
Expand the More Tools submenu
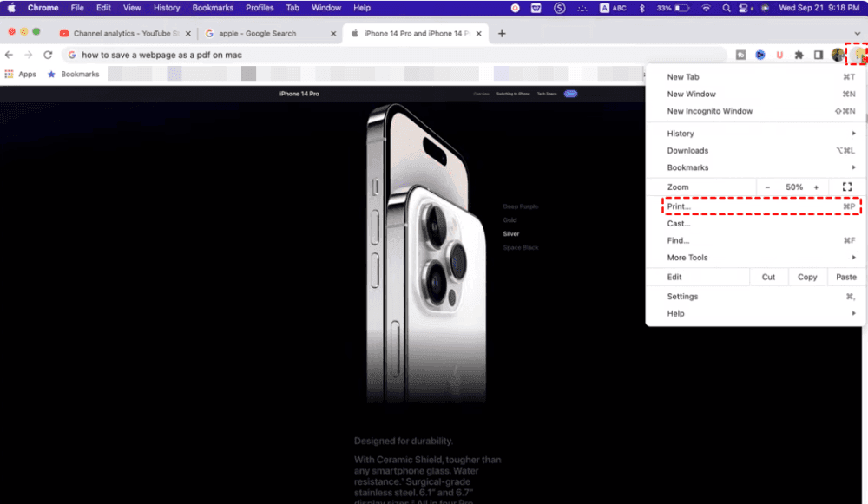pyautogui.click(x=756, y=258)
